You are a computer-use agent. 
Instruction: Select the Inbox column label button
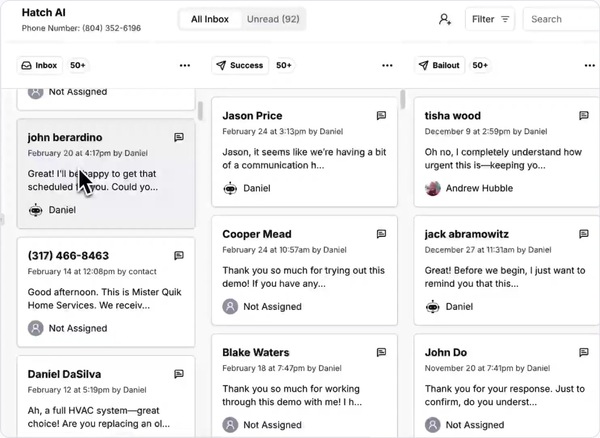(x=39, y=66)
